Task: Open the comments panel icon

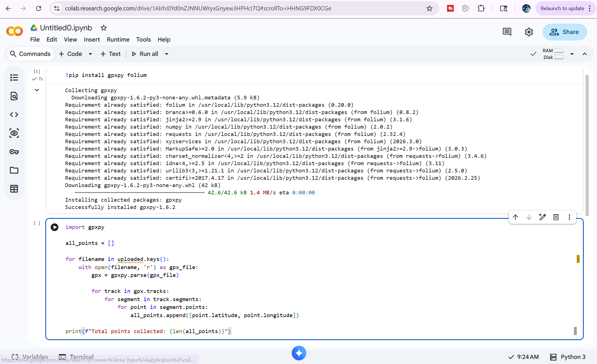Action: click(x=507, y=32)
